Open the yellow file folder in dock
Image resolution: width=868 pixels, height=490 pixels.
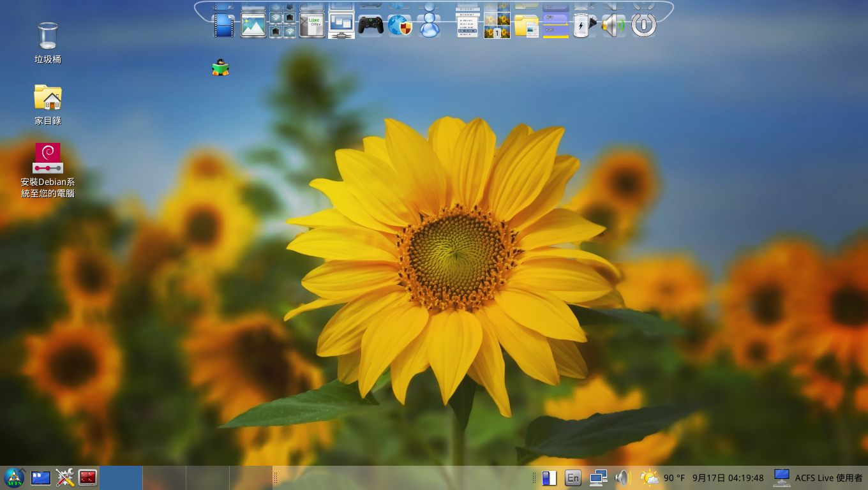coord(527,26)
